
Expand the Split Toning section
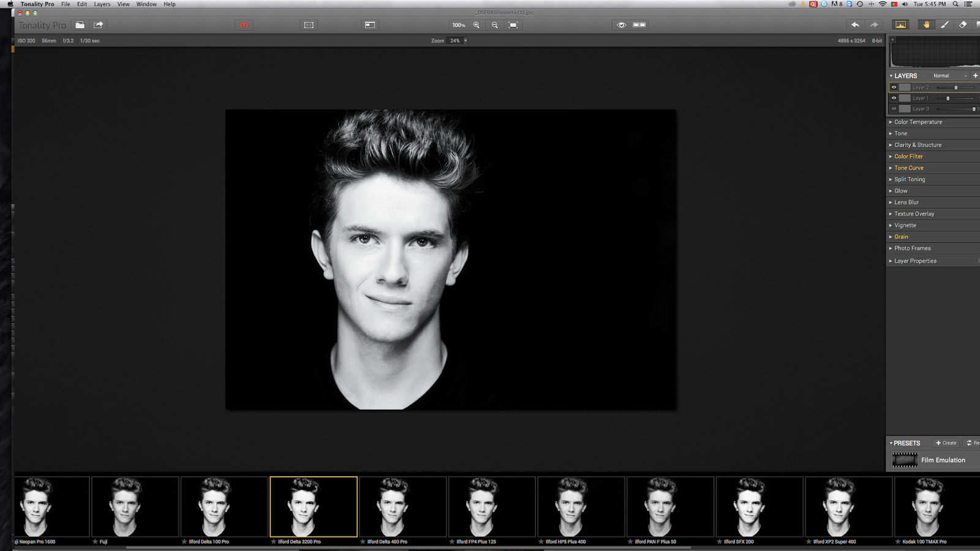pos(909,179)
